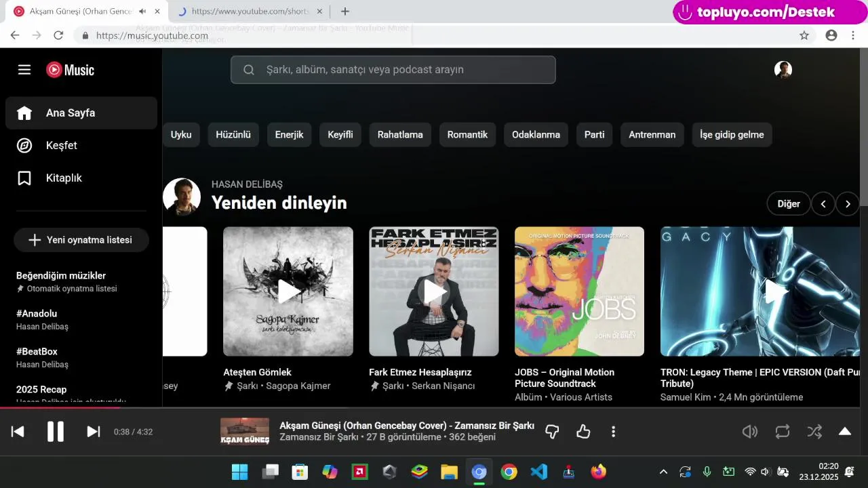Open now playing Akşam Güneşi thumbnail
Image resolution: width=868 pixels, height=488 pixels.
(245, 432)
